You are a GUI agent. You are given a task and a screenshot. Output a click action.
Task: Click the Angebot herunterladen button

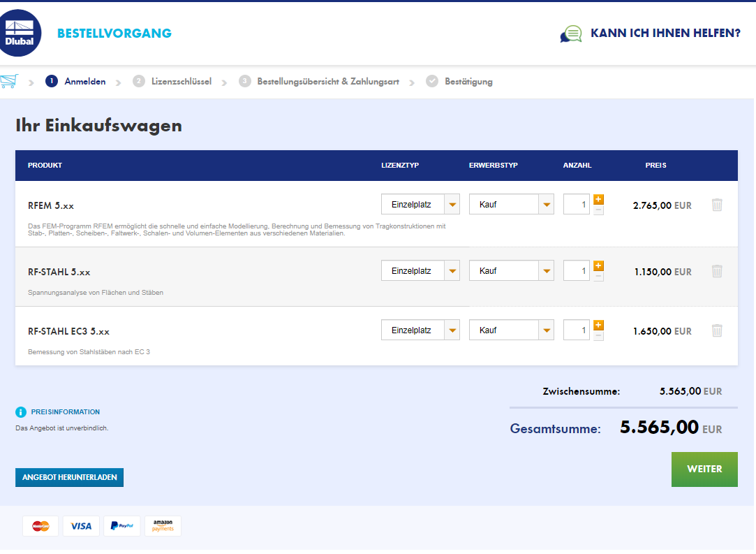(x=69, y=477)
